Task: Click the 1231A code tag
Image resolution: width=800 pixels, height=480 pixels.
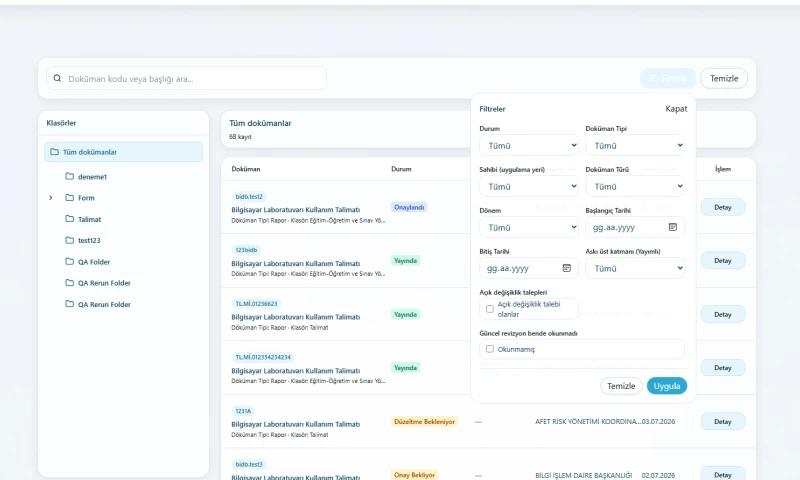Action: [243, 411]
